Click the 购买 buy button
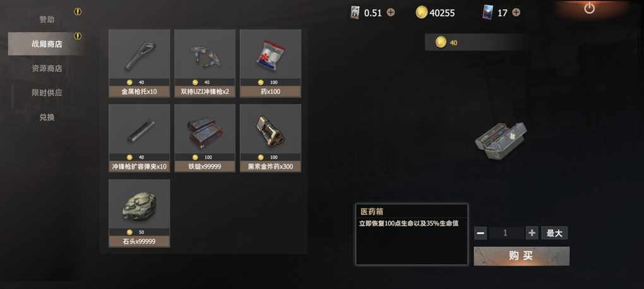The image size is (644, 289). point(522,256)
